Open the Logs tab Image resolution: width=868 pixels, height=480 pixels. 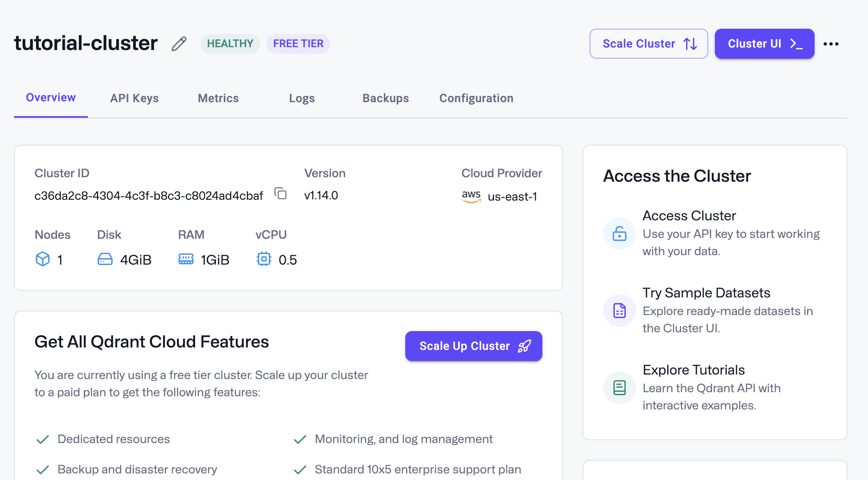click(x=302, y=98)
